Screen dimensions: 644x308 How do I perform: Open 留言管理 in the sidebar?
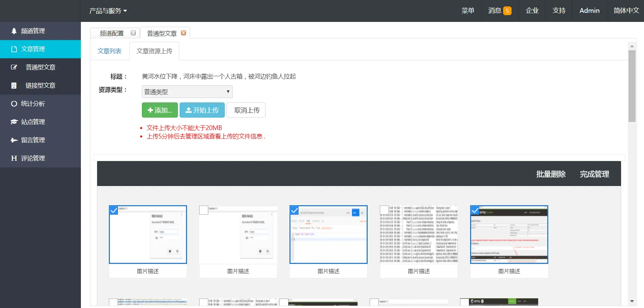[40, 140]
